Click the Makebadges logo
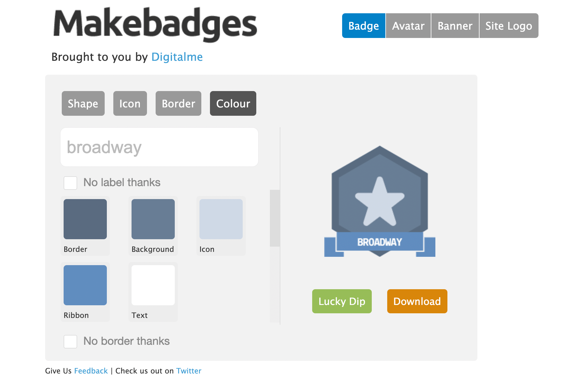 click(155, 25)
